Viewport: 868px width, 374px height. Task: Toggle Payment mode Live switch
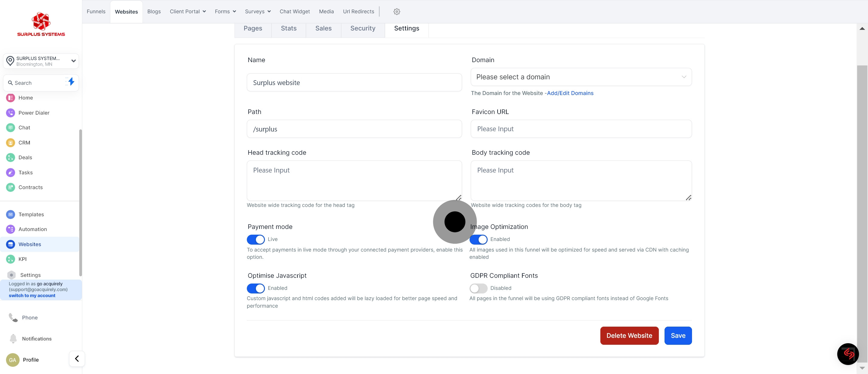pos(256,239)
